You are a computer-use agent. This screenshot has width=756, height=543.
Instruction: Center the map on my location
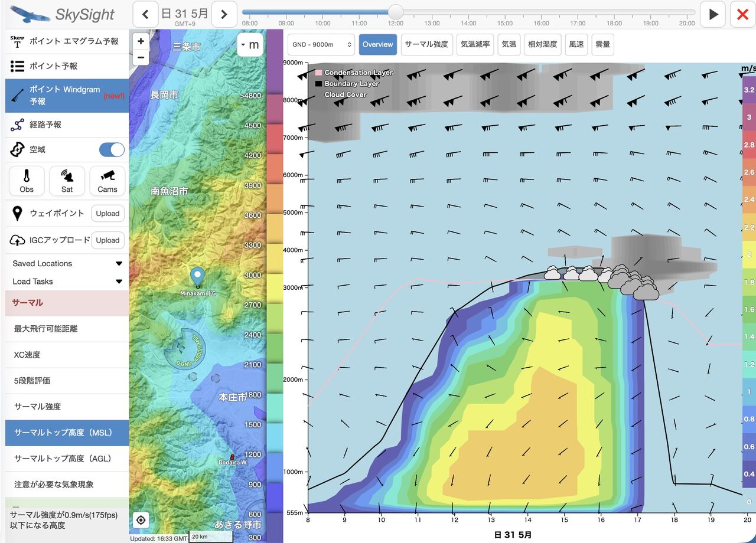point(141,520)
